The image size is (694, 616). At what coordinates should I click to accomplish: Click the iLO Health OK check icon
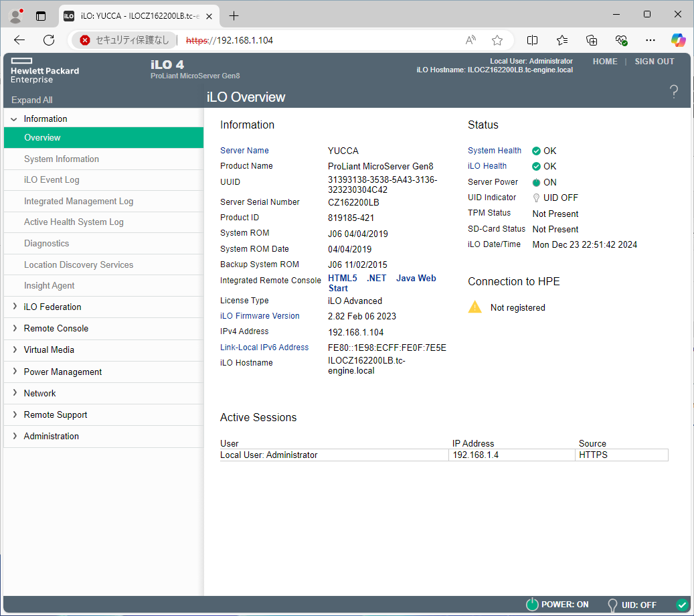coord(536,167)
